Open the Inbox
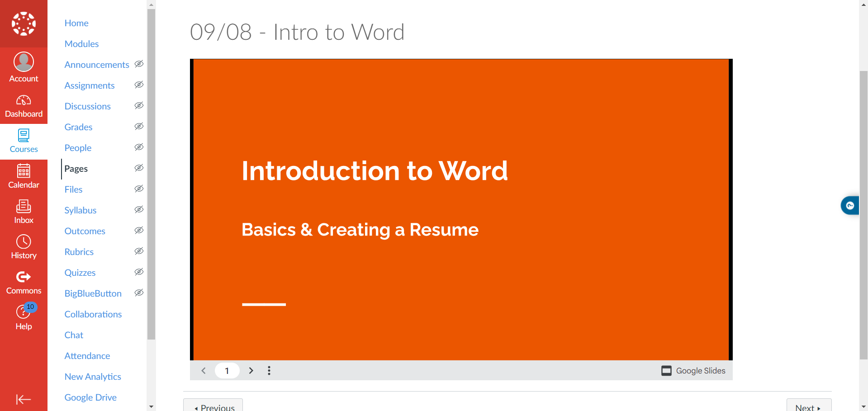The width and height of the screenshot is (868, 411). coord(24,212)
